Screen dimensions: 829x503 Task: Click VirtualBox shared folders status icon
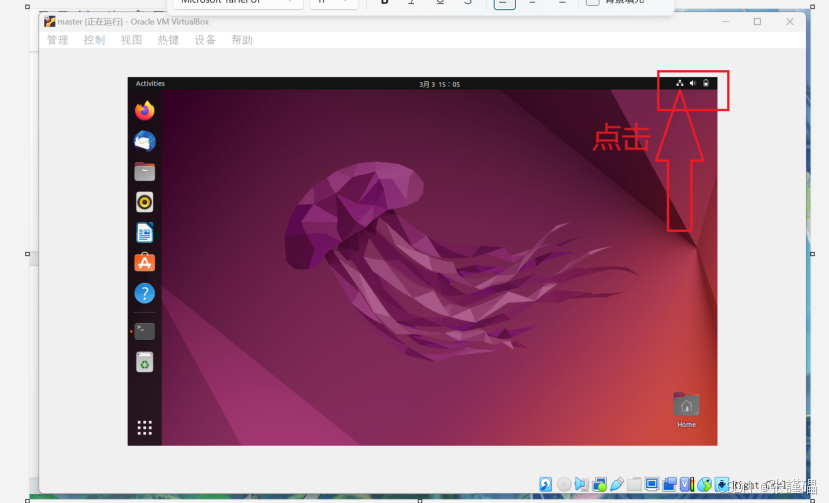click(x=634, y=484)
